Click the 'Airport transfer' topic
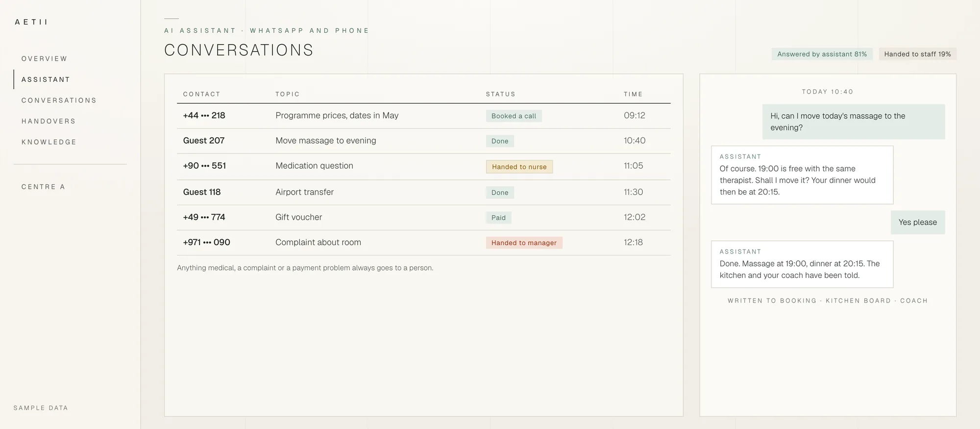 click(x=304, y=192)
